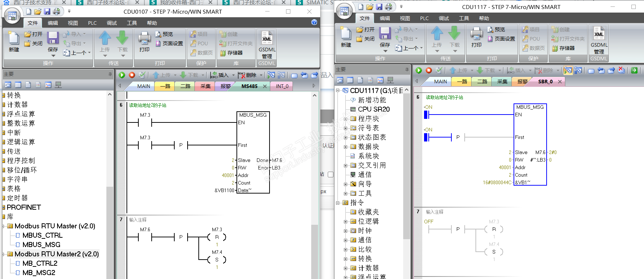Image resolution: width=644 pixels, height=279 pixels.
Task: Click 关闭 button in CDU1117 ribbon
Action: (x=365, y=39)
